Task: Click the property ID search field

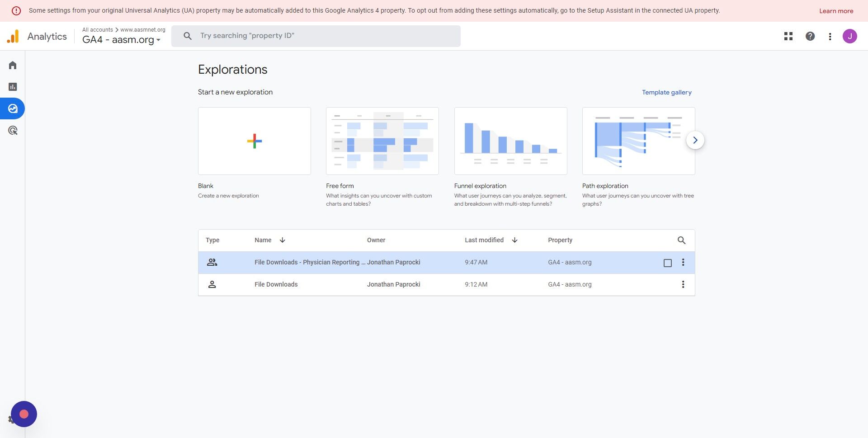Action: point(316,36)
